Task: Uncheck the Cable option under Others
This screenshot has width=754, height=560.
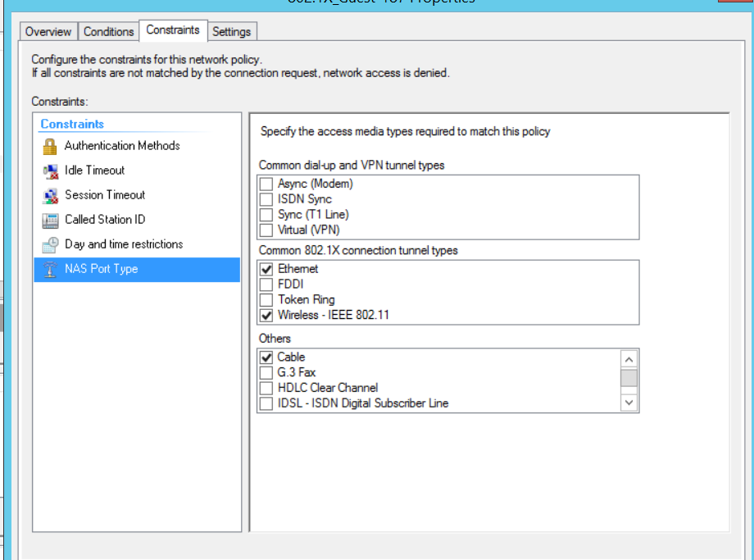Action: coord(266,357)
